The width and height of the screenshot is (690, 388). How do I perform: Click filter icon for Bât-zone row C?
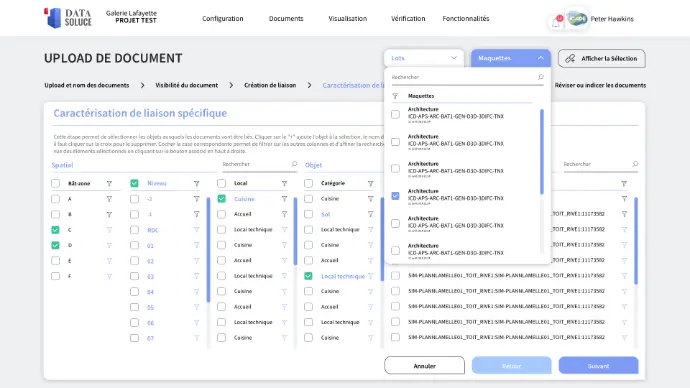[x=109, y=230]
